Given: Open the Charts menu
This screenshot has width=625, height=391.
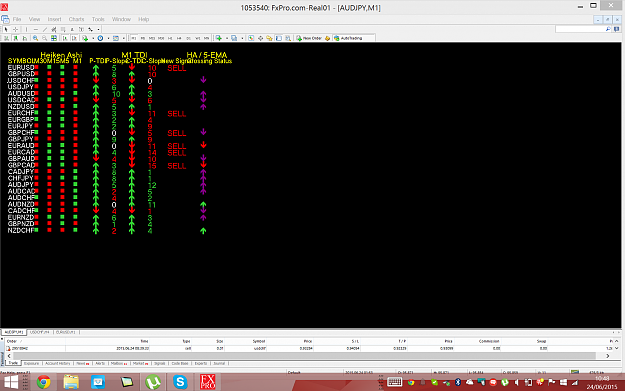Looking at the screenshot, I should pyautogui.click(x=76, y=19).
